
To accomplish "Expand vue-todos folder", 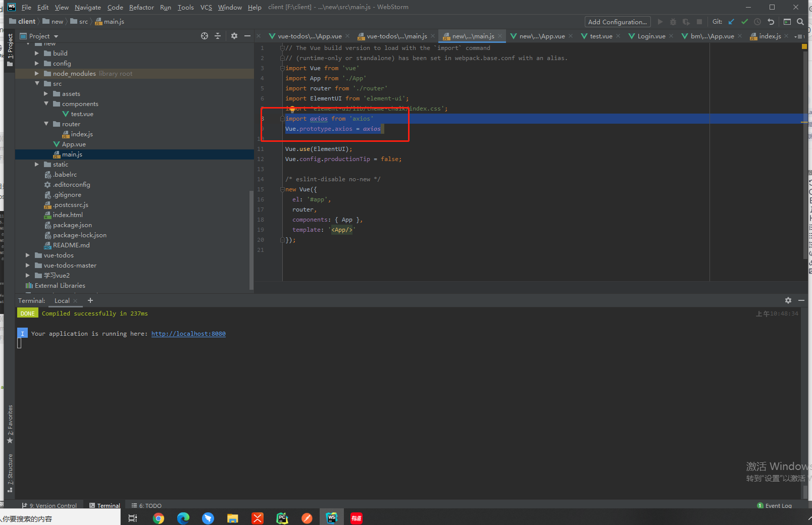I will coord(27,255).
